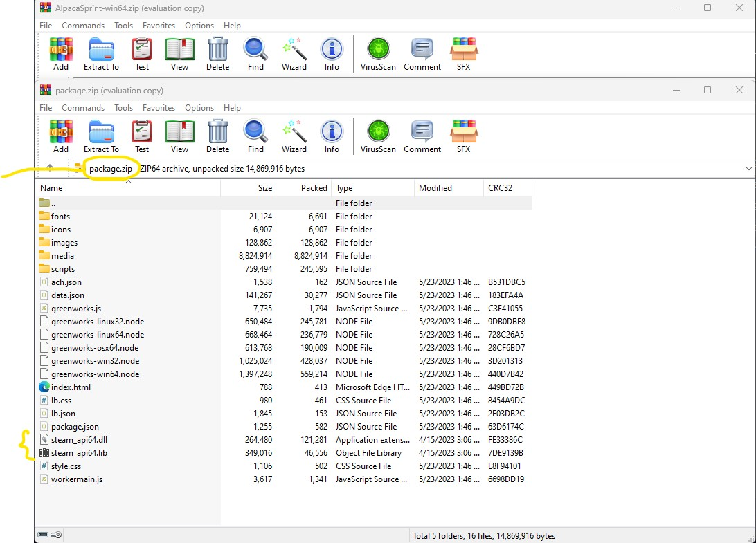Click View in AlpacaSprint-win64.zip window
The height and width of the screenshot is (543, 756).
[179, 54]
